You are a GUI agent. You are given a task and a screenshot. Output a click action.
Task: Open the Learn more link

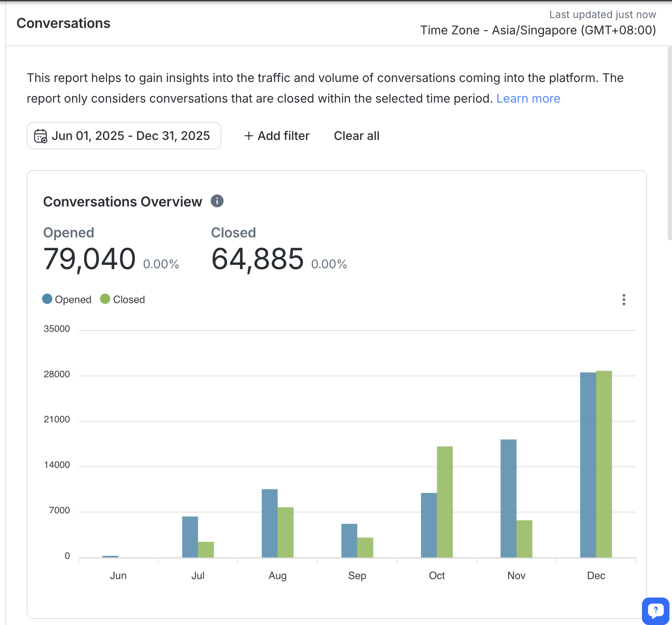point(528,99)
